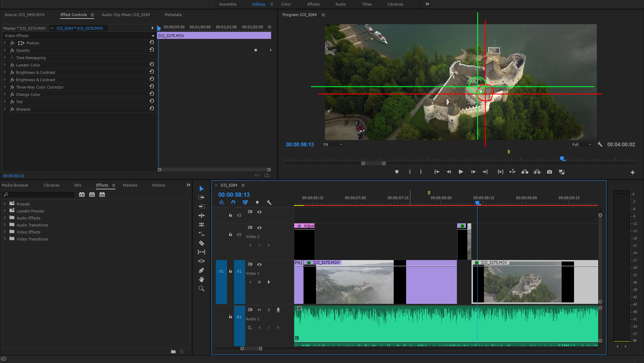Expand the Lumetri Color effect
Image resolution: width=644 pixels, height=363 pixels.
tap(5, 65)
